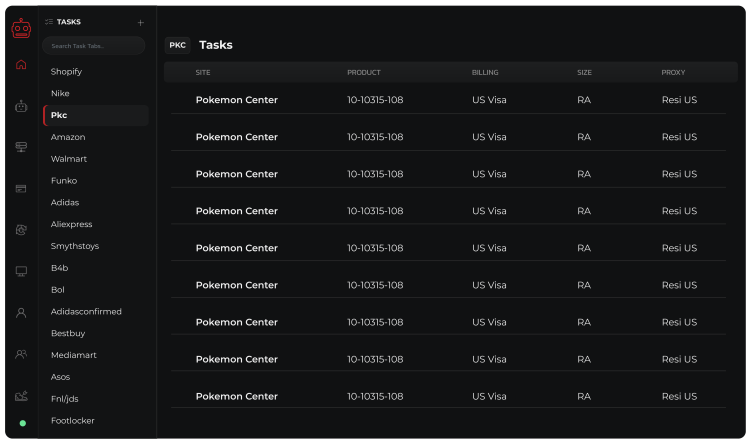The height and width of the screenshot is (442, 750).
Task: Click the red robot logo icon
Action: coord(21,28)
